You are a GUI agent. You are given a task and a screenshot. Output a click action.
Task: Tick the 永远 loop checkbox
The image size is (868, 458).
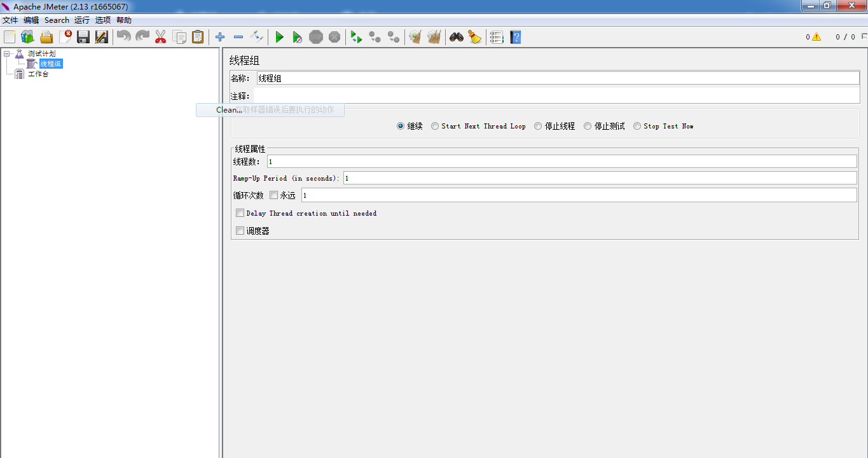tap(273, 195)
